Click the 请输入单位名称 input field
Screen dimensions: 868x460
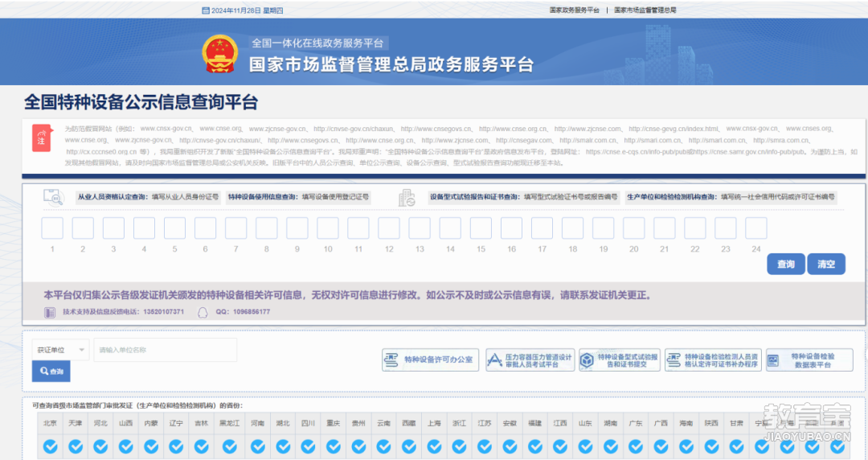tap(165, 350)
